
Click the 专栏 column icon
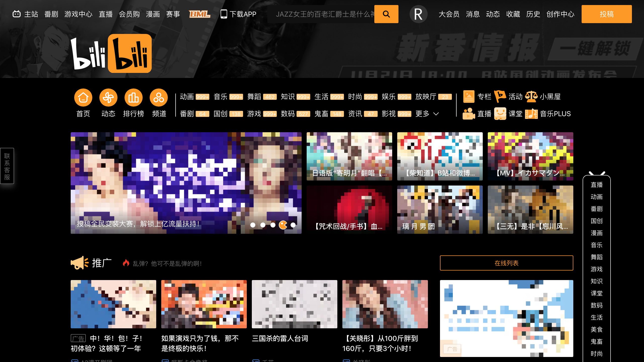tap(469, 97)
